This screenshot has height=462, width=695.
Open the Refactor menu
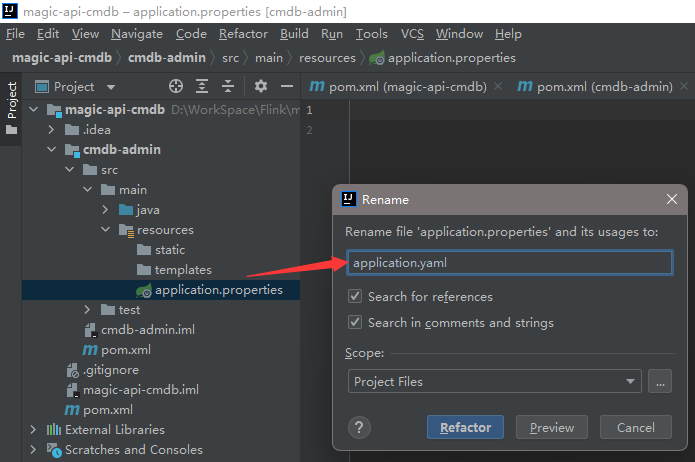click(243, 33)
